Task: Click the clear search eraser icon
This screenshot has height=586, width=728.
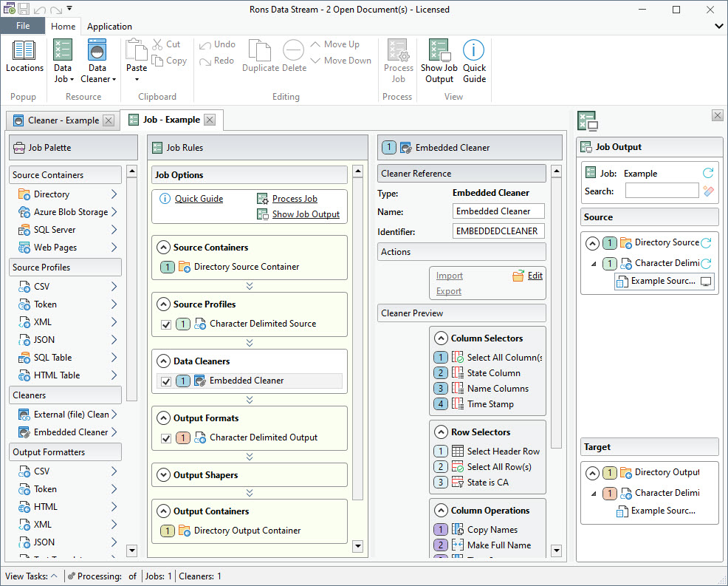Action: coord(709,191)
